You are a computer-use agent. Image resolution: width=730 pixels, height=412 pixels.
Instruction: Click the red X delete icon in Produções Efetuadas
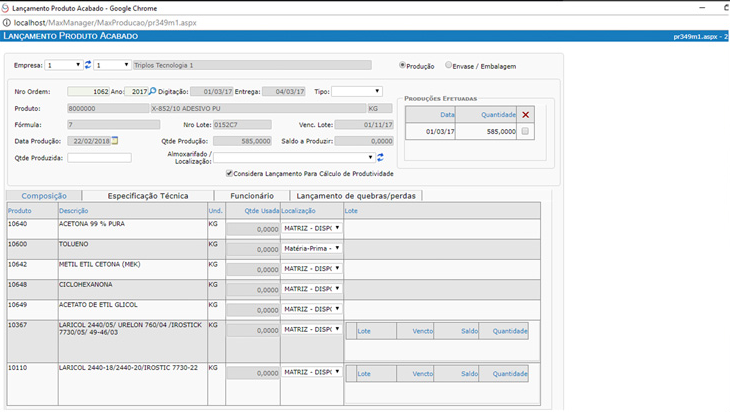(x=527, y=115)
